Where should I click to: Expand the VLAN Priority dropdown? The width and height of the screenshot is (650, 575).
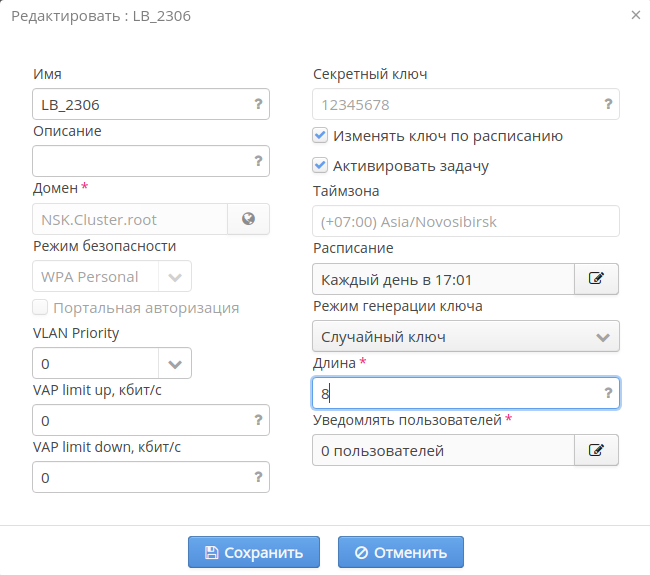coord(175,363)
